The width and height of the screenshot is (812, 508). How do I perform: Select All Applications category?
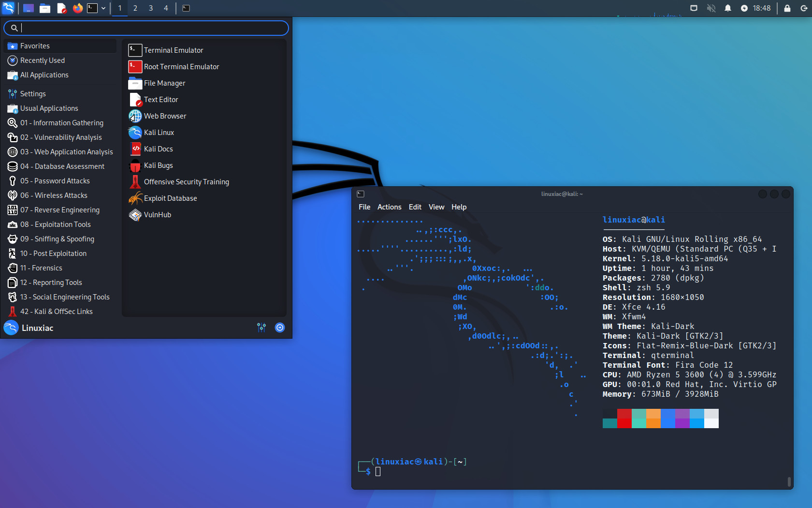pos(60,75)
